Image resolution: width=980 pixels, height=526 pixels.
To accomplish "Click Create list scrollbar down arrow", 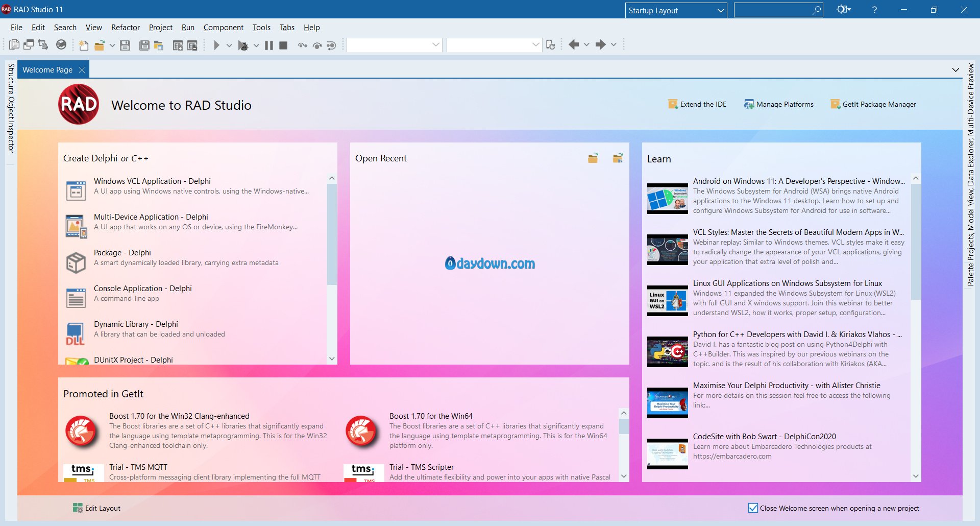I will point(332,358).
